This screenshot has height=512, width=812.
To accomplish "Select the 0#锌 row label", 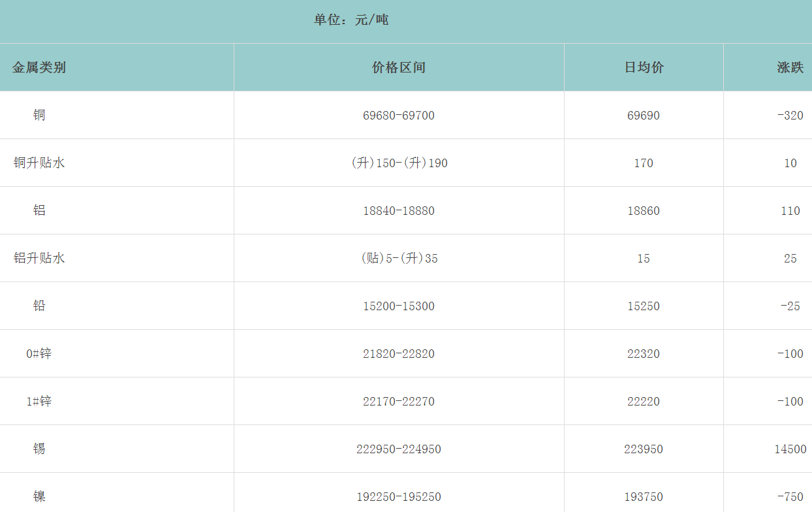I will pos(39,353).
